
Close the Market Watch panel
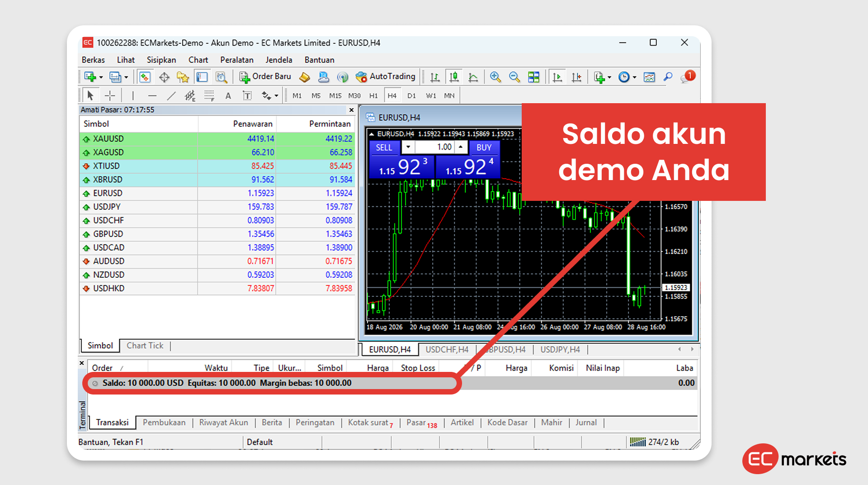pos(351,110)
